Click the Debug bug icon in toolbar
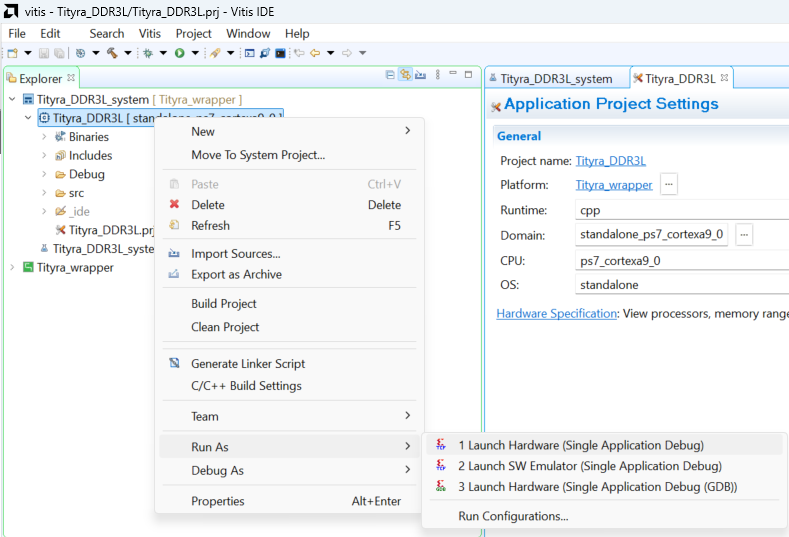789x537 pixels. pyautogui.click(x=147, y=53)
